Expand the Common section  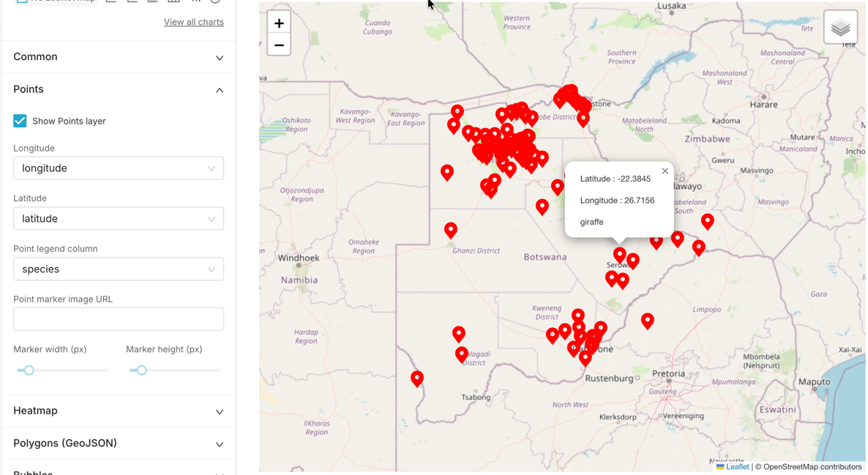click(119, 57)
